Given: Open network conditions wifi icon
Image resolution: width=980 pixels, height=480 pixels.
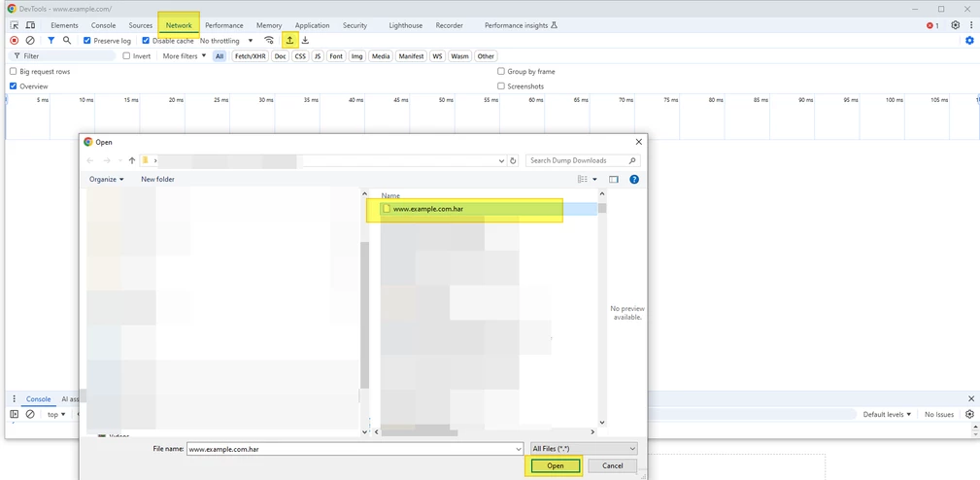Looking at the screenshot, I should pyautogui.click(x=269, y=41).
